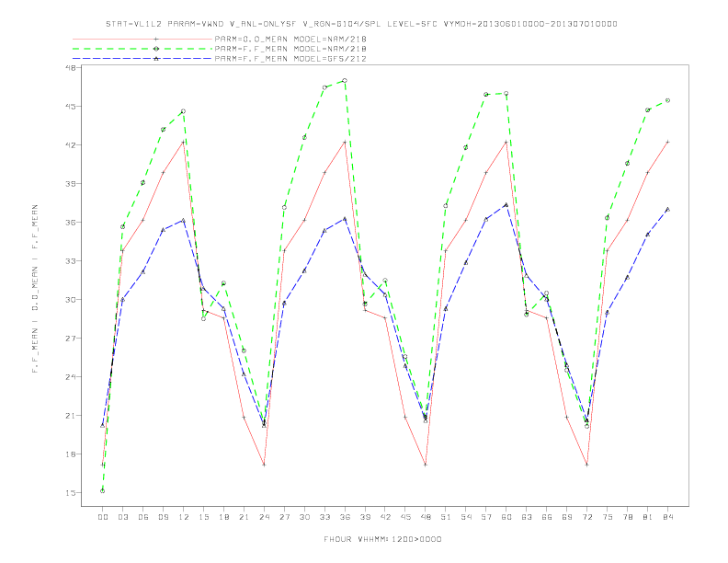Click x-axis tick label 84
Screen dimensions: 728x563
click(667, 517)
